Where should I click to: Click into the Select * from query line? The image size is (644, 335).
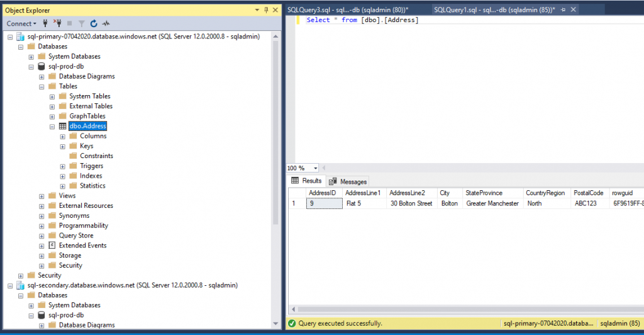click(x=362, y=20)
